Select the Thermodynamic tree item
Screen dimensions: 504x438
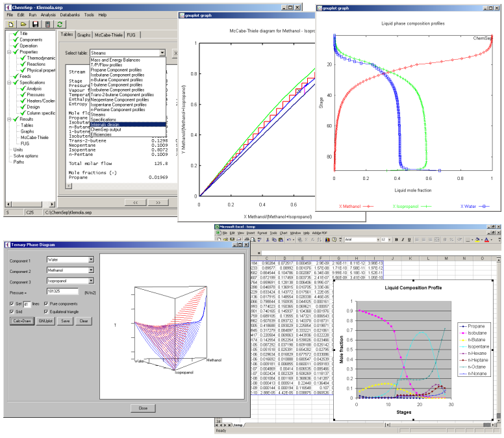pos(41,58)
